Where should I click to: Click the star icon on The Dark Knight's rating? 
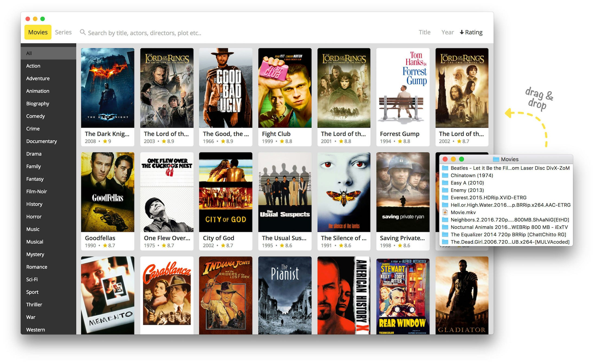coord(105,141)
